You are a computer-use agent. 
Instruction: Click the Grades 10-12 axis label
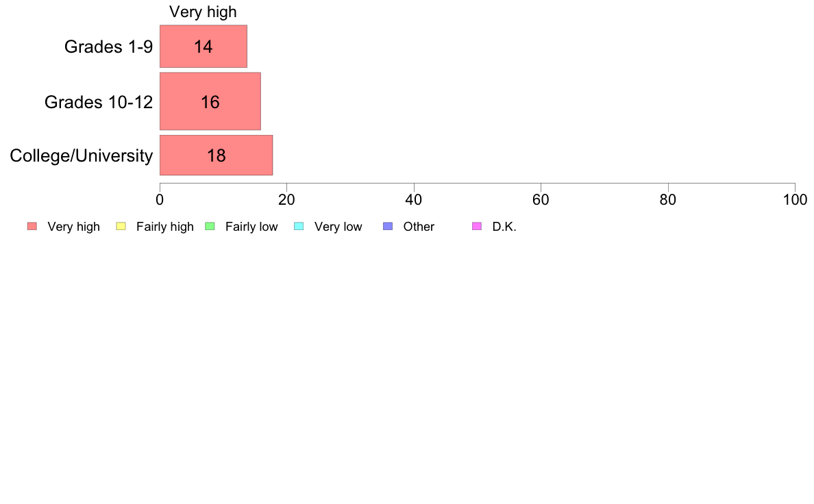click(99, 102)
